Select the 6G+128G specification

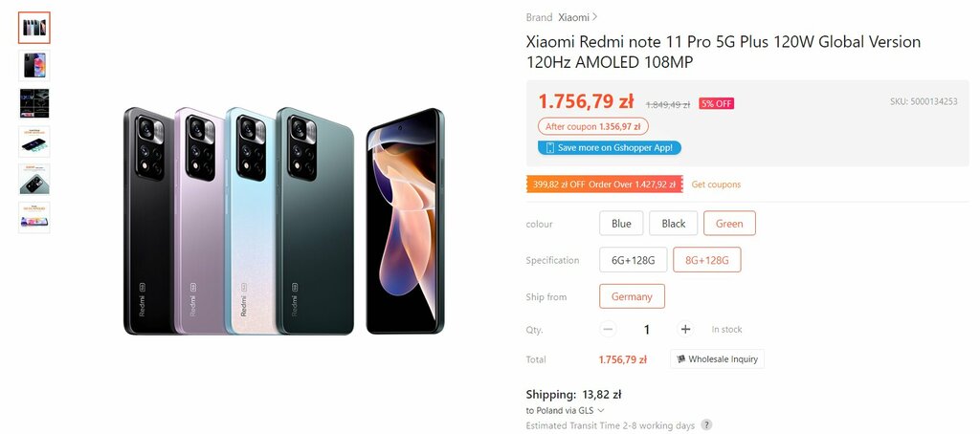634,260
